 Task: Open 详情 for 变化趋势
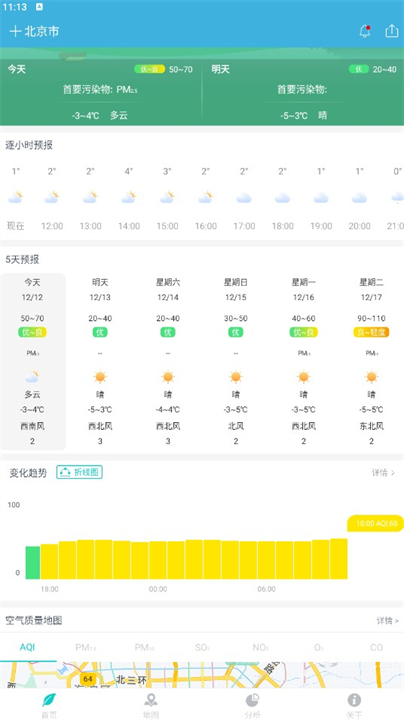pos(383,472)
